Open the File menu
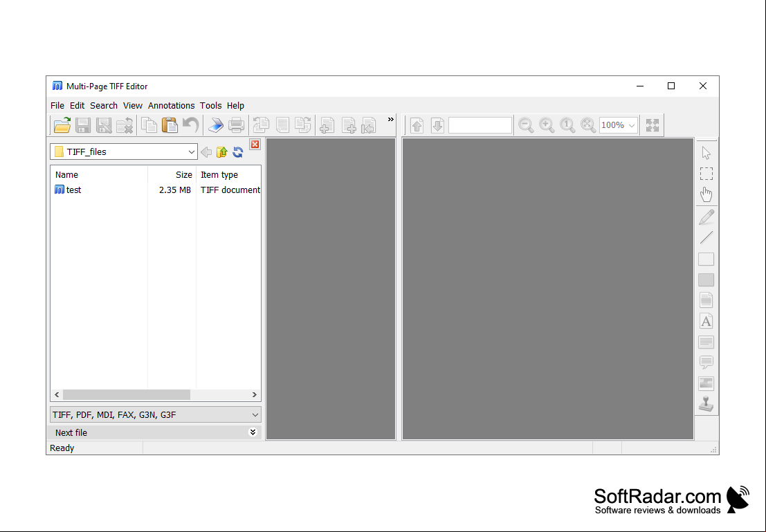 pos(57,106)
